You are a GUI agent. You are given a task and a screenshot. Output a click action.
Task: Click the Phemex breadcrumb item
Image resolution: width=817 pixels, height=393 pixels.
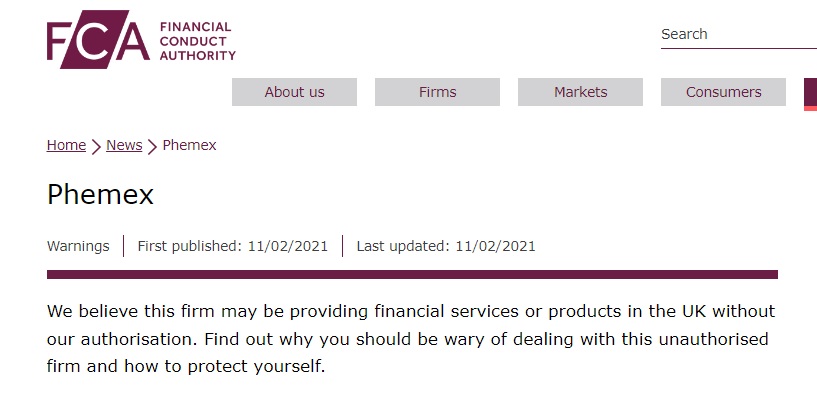189,145
